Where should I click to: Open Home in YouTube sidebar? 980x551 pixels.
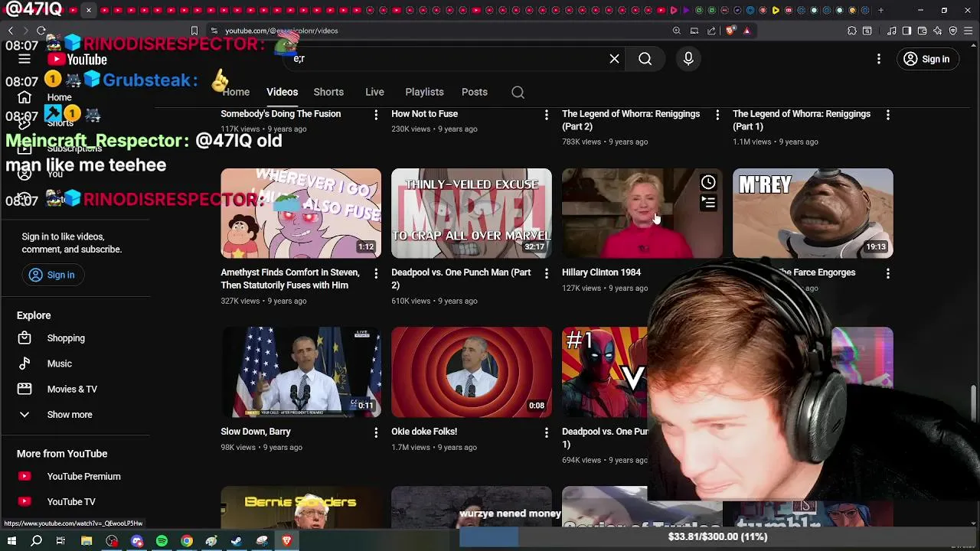59,97
